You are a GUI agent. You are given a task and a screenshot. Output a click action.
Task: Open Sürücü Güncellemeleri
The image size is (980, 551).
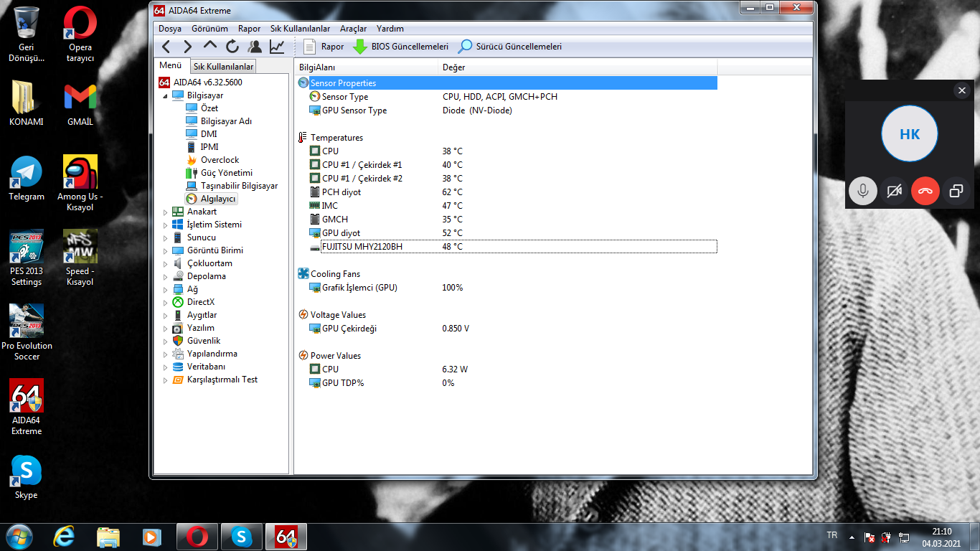tap(510, 47)
